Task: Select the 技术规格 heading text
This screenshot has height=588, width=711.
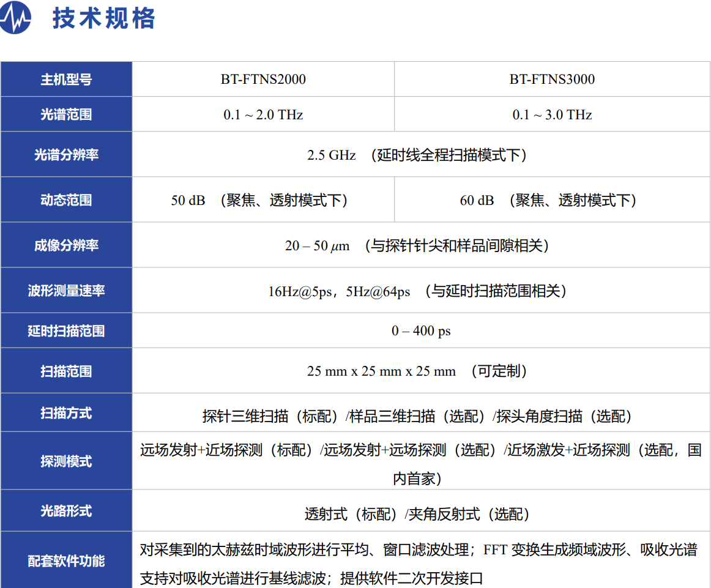Action: 104,18
